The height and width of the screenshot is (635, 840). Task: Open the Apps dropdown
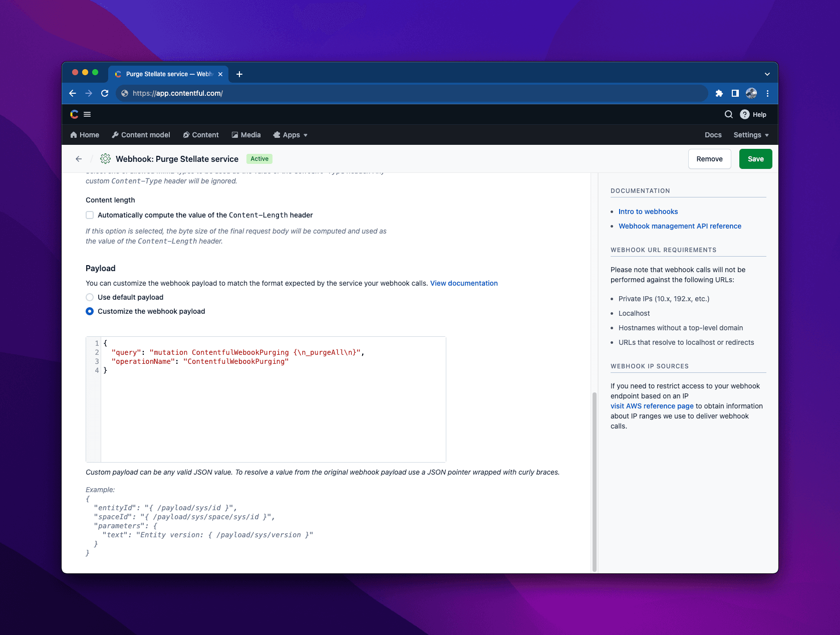click(x=290, y=134)
